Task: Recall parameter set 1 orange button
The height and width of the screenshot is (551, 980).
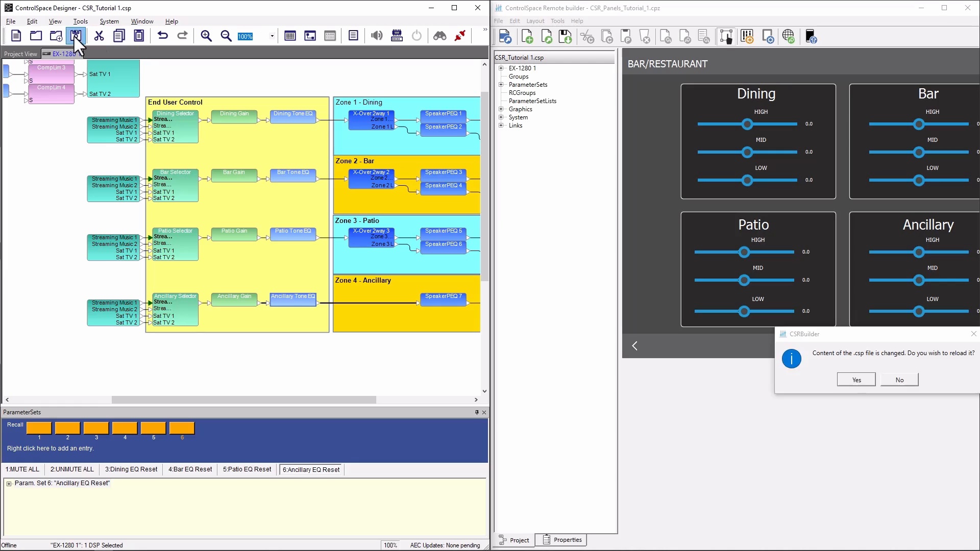Action: pyautogui.click(x=39, y=428)
